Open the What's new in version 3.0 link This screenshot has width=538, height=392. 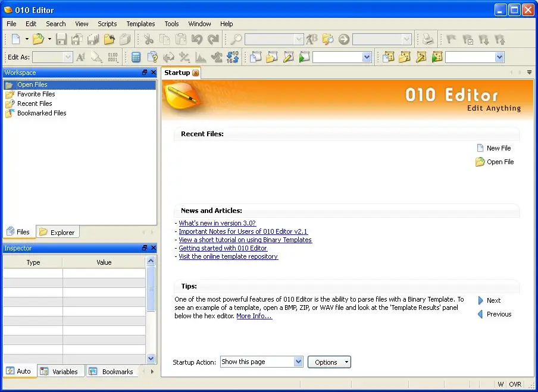(217, 223)
